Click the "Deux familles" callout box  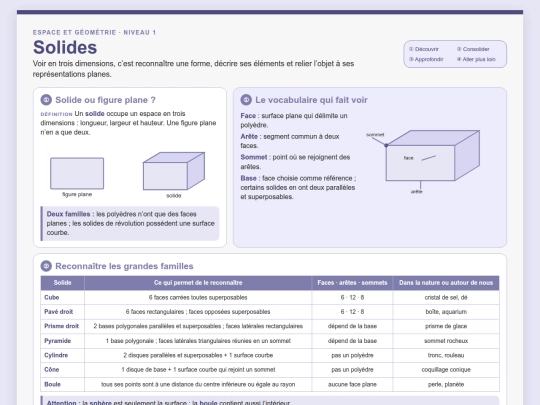pyautogui.click(x=130, y=223)
